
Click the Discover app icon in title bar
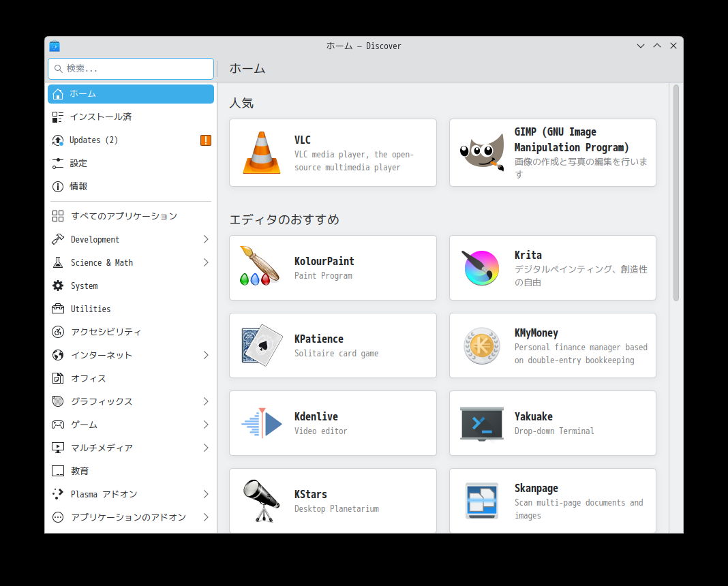click(x=55, y=46)
